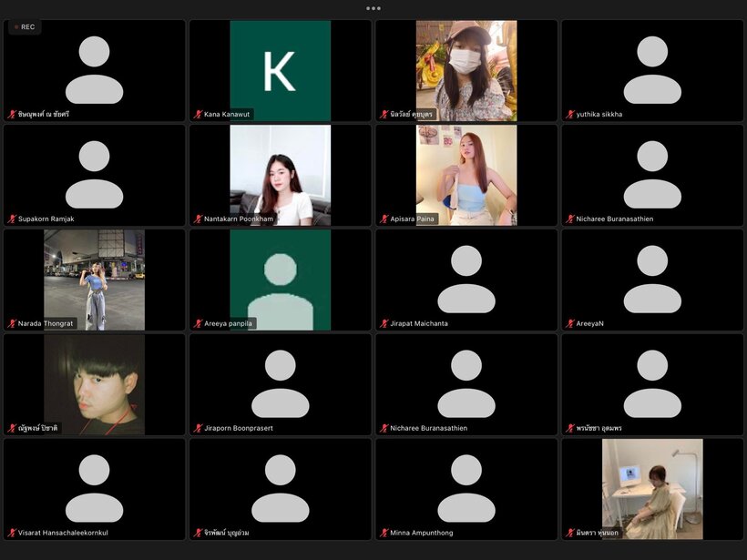Click Kana Kanawut's muted microphone icon
Screen dimensions: 747x560
(x=198, y=115)
